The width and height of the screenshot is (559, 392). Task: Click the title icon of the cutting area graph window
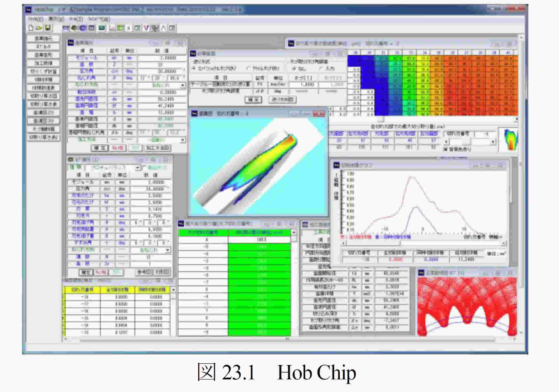pos(336,165)
